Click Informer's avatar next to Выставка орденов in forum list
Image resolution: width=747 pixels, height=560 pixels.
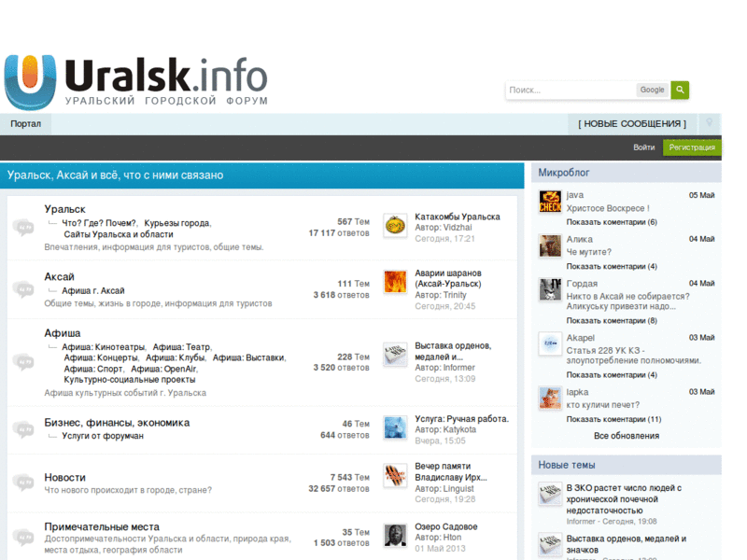395,355
